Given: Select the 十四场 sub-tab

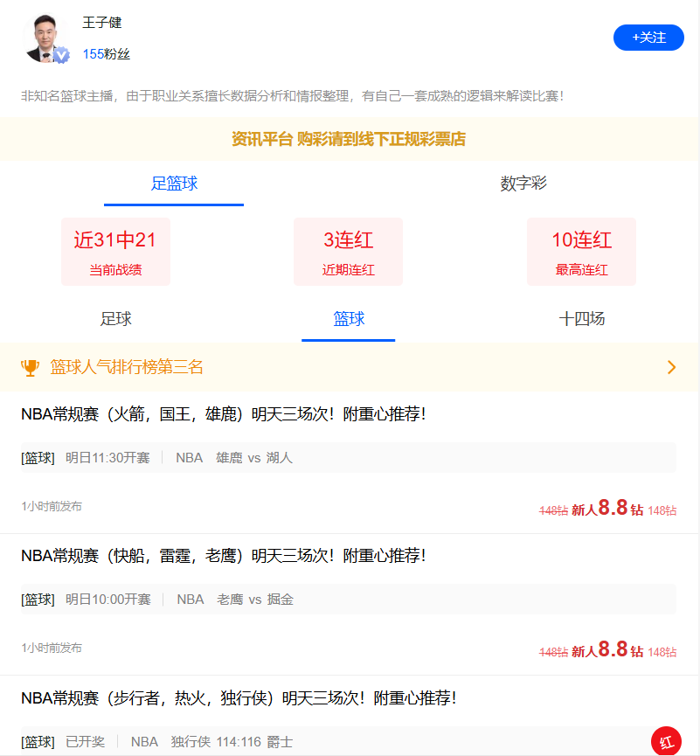Looking at the screenshot, I should point(581,319).
